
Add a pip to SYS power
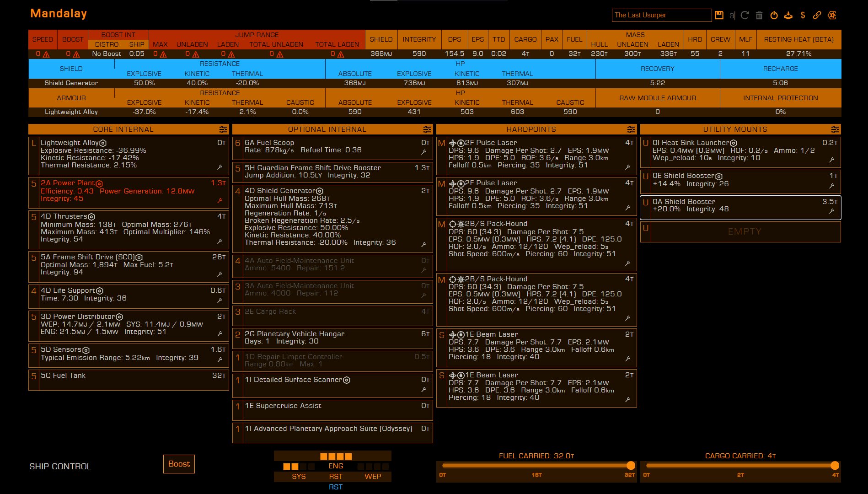(299, 476)
